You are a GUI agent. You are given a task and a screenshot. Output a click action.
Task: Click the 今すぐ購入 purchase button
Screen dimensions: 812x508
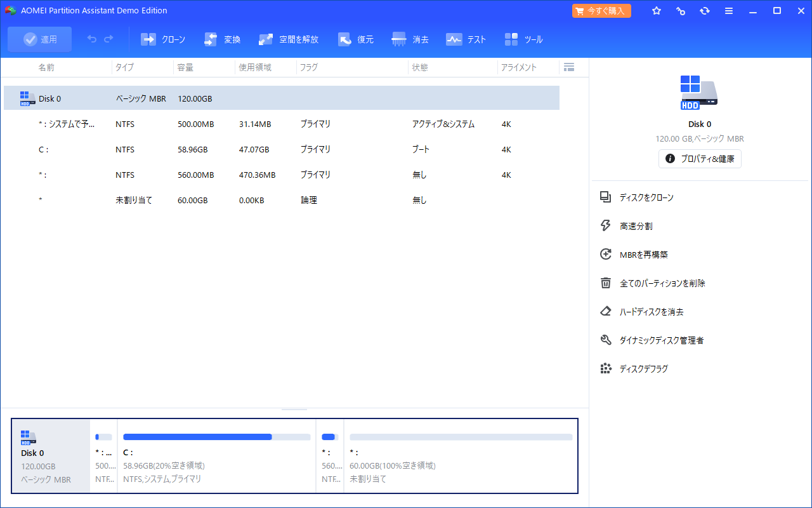[601, 10]
